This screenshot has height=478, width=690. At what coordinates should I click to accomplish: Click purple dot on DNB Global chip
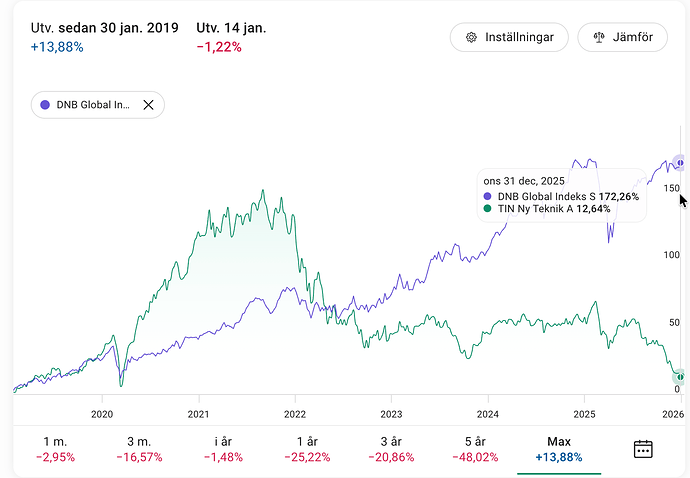45,105
